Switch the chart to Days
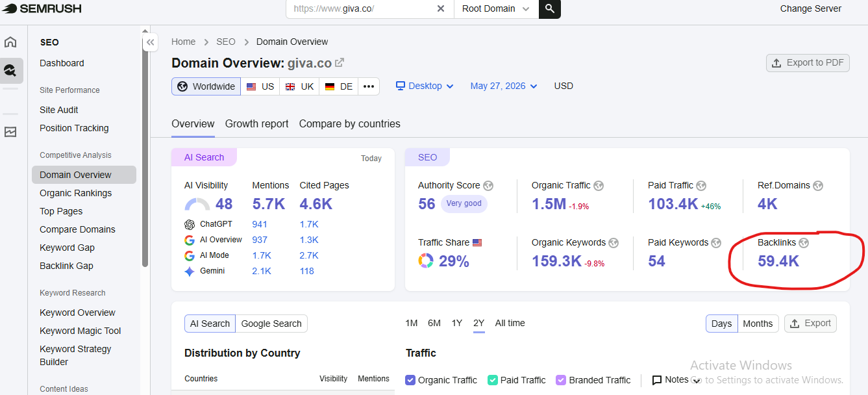This screenshot has height=395, width=868. [722, 324]
